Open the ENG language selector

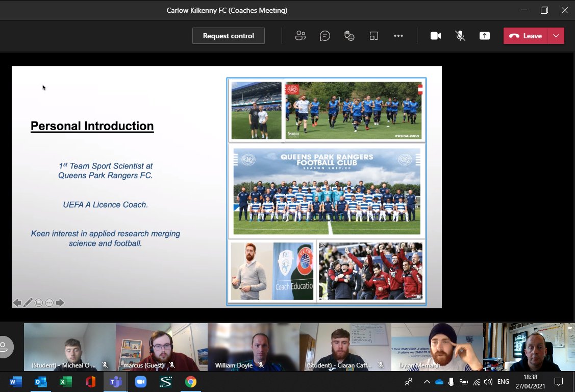[503, 381]
